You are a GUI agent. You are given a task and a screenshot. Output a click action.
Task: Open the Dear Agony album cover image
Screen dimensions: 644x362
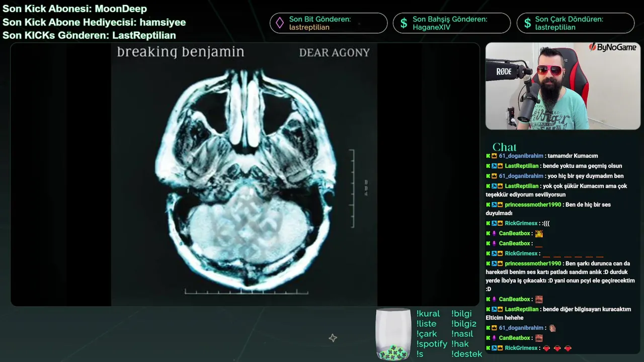[x=244, y=174]
